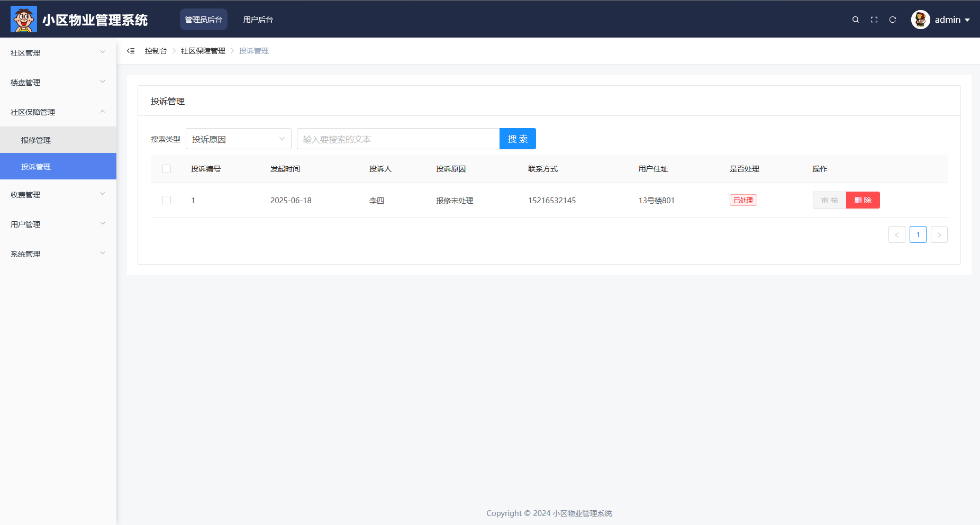Click the 投诉人 column header

(x=380, y=169)
